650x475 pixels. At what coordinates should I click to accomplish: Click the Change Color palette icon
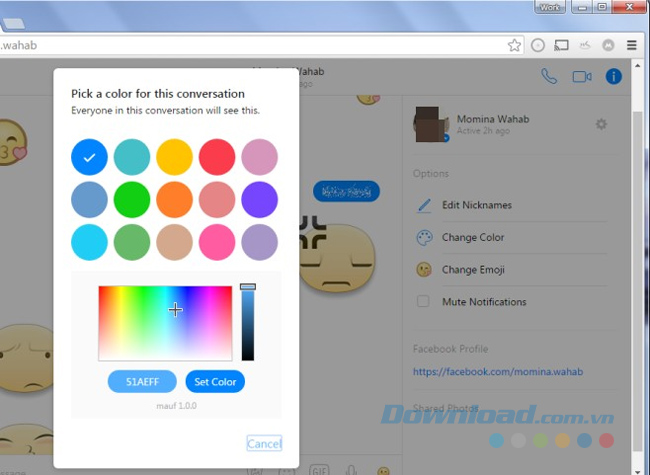coord(424,238)
